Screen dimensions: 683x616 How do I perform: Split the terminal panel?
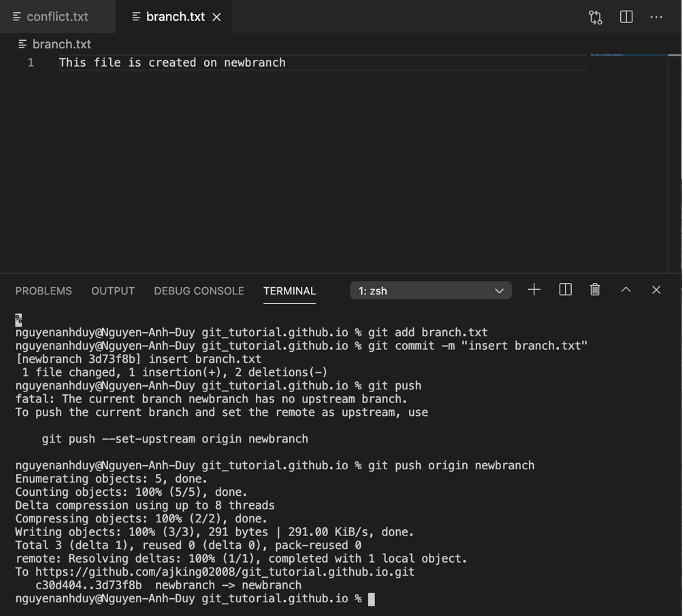(x=565, y=290)
